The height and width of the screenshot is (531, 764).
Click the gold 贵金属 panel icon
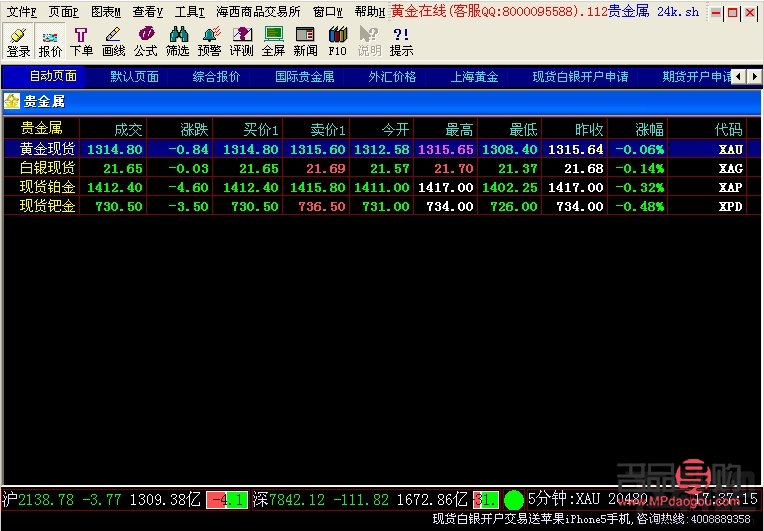click(x=12, y=101)
